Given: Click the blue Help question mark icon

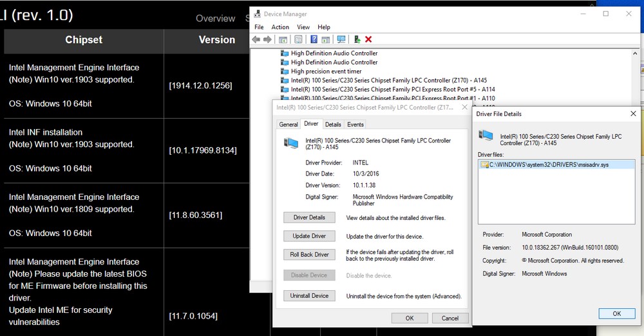Looking at the screenshot, I should [314, 39].
